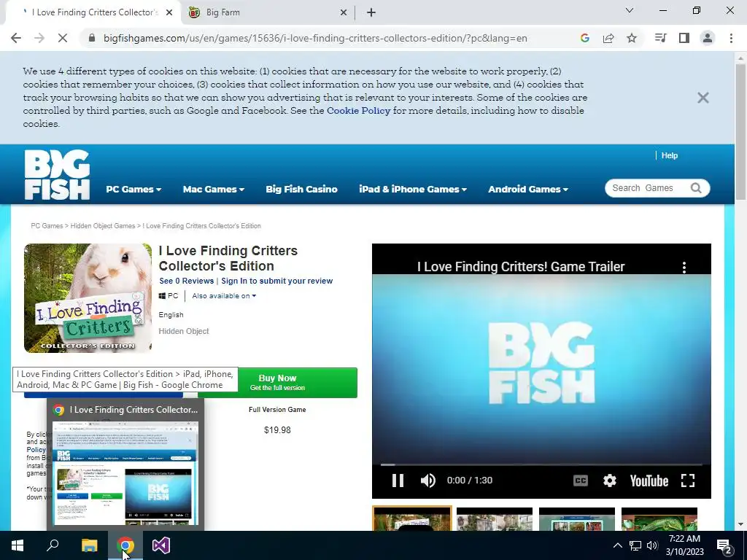Bookmark this page with star icon
Screen dimensions: 747x560
click(632, 38)
